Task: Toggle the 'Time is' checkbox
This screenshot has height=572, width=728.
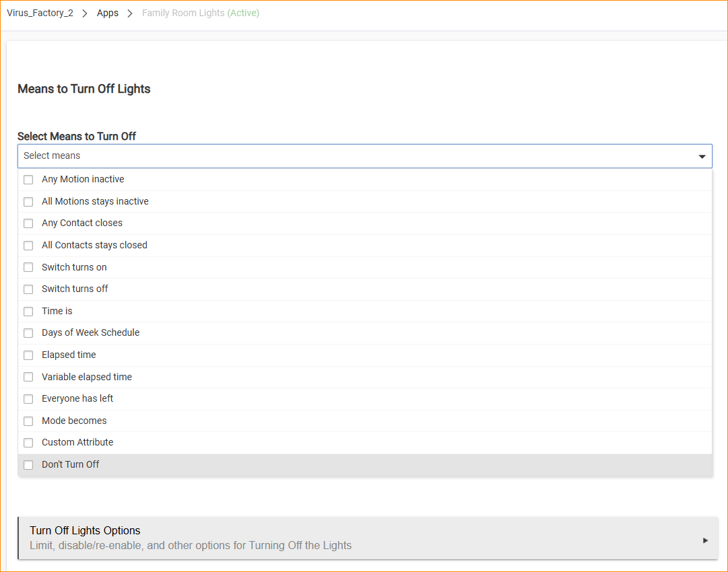Action: [28, 312]
